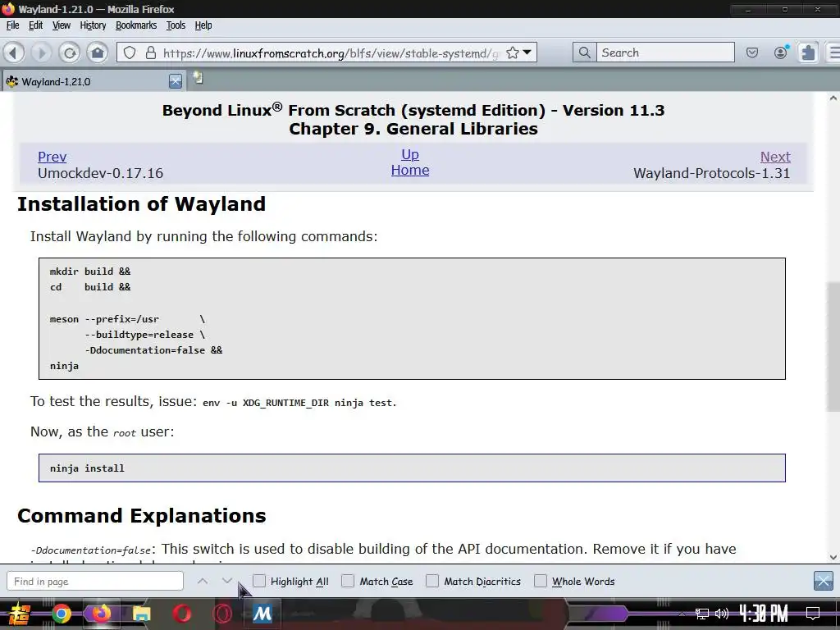Enable the Match Case checkbox
The image size is (840, 630).
point(348,581)
